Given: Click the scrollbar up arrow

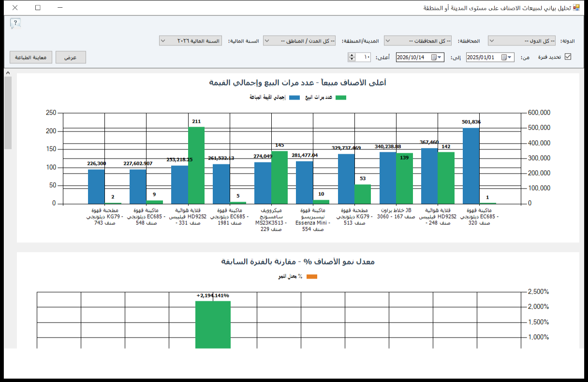Looking at the screenshot, I should pyautogui.click(x=8, y=73).
